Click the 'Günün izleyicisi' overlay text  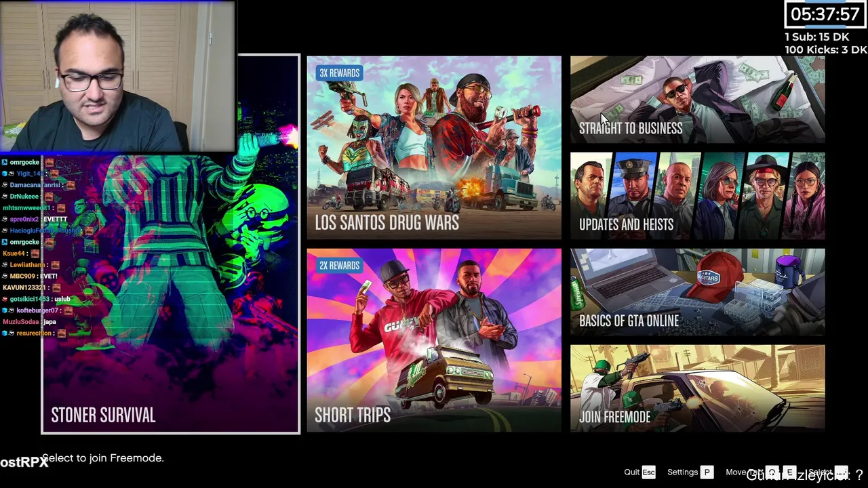[x=804, y=475]
